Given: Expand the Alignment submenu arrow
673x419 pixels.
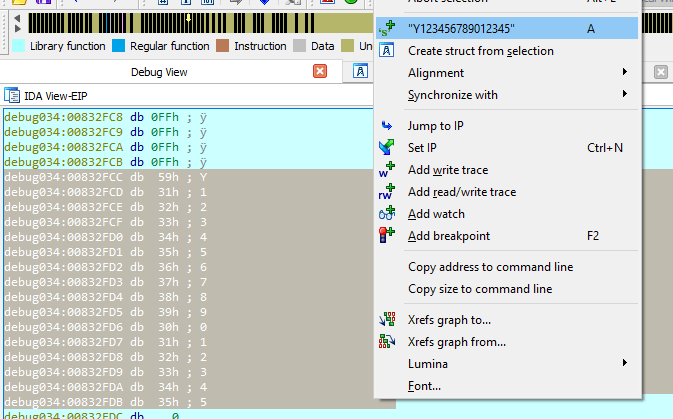Looking at the screenshot, I should [625, 73].
